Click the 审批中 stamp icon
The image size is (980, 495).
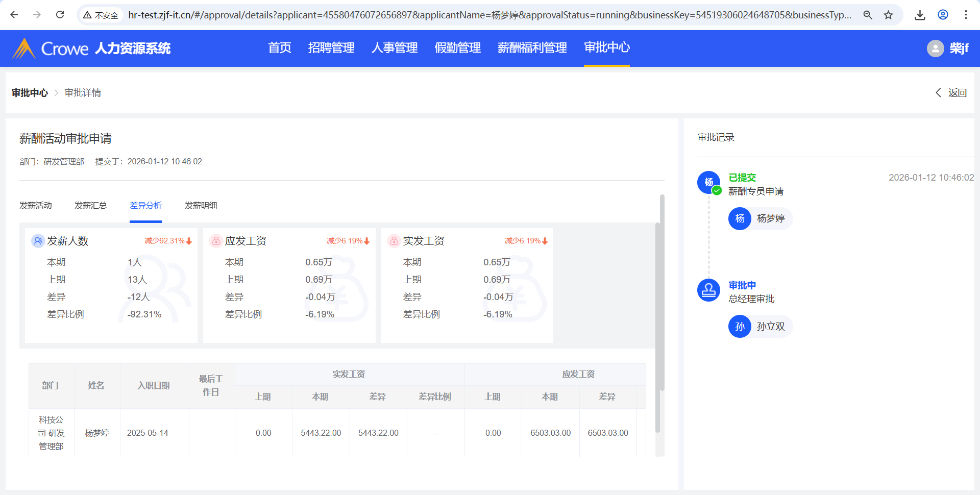click(708, 290)
